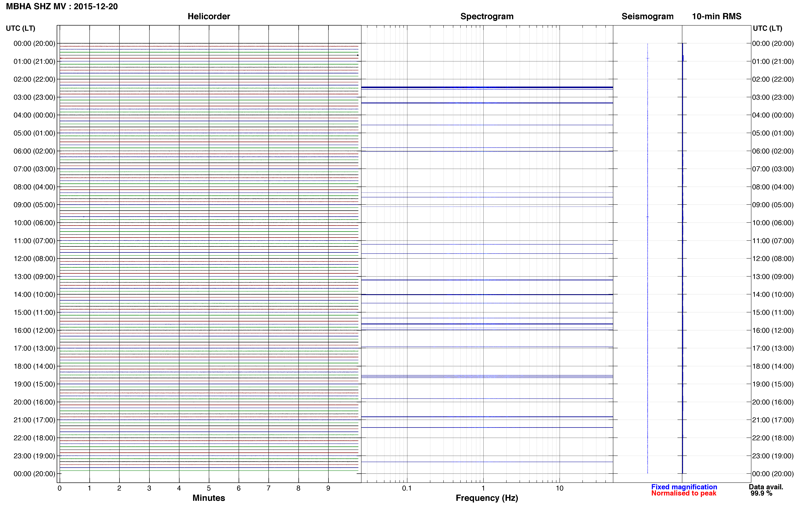812x508 pixels.
Task: Click right-axis time label "03:00 (23:00)"
Action: [x=773, y=97]
